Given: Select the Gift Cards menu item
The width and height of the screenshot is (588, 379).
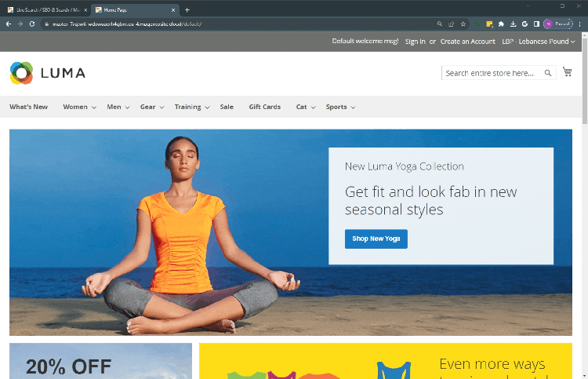Looking at the screenshot, I should tap(264, 107).
